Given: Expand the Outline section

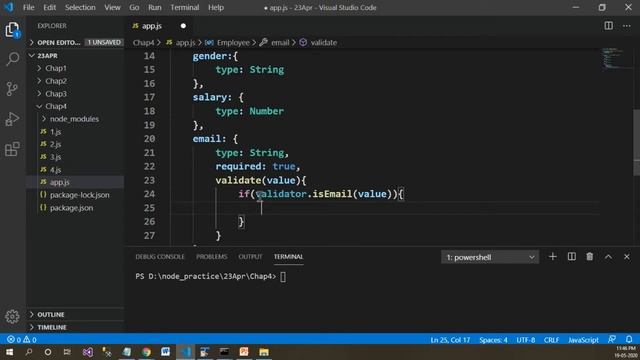Looking at the screenshot, I should point(76,314).
